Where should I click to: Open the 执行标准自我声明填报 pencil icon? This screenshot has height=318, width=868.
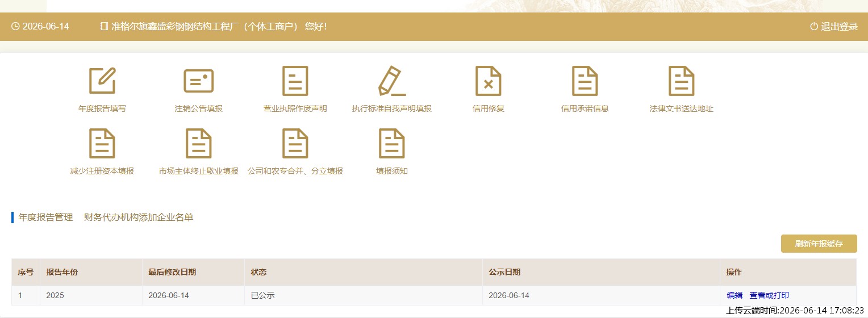point(392,81)
